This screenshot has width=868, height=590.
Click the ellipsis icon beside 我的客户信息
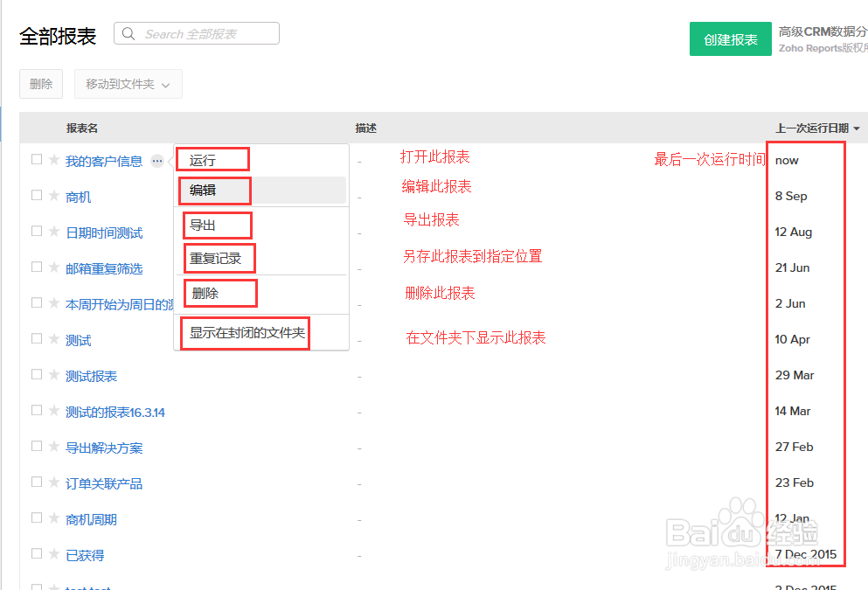click(156, 160)
